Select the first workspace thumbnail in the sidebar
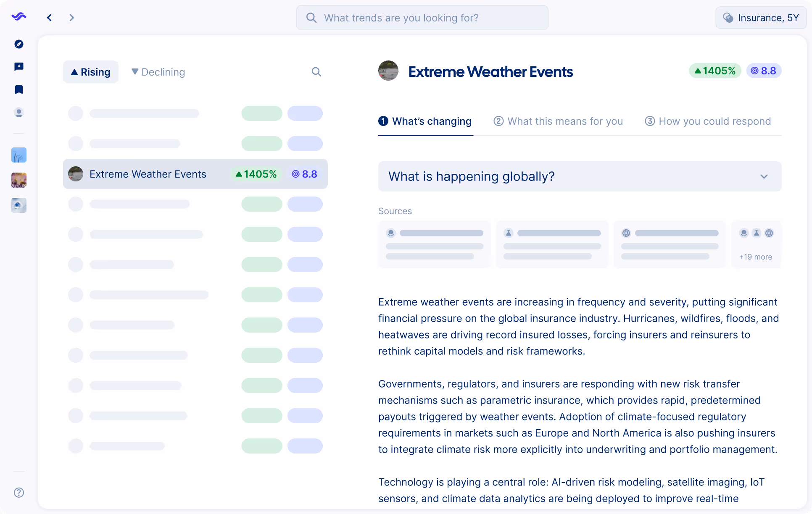 coord(19,155)
